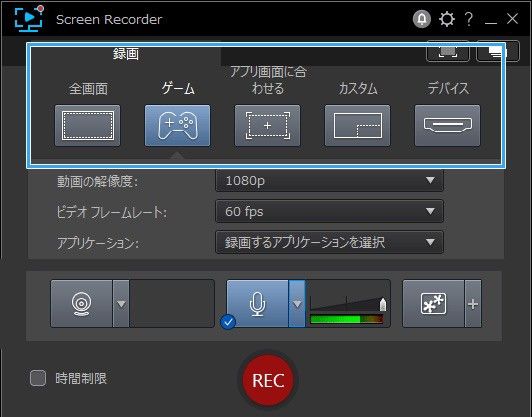The width and height of the screenshot is (532, 417).
Task: Click the webcam icon button
Action: pos(81,304)
